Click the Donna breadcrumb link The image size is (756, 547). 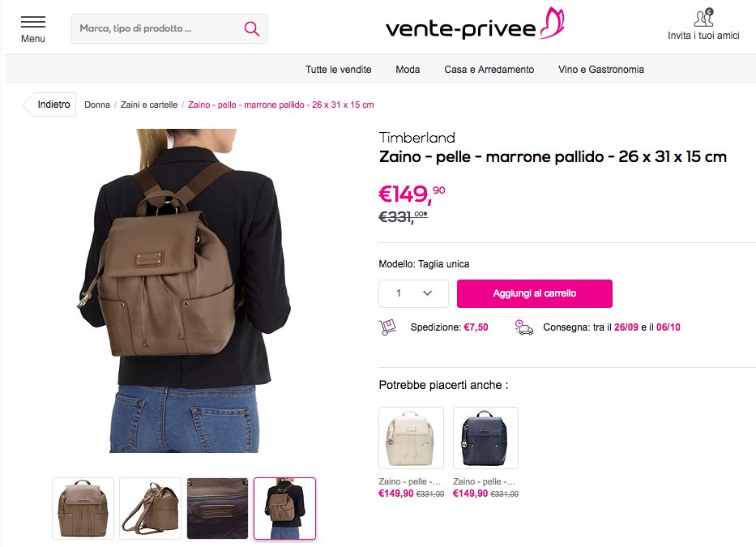(97, 105)
